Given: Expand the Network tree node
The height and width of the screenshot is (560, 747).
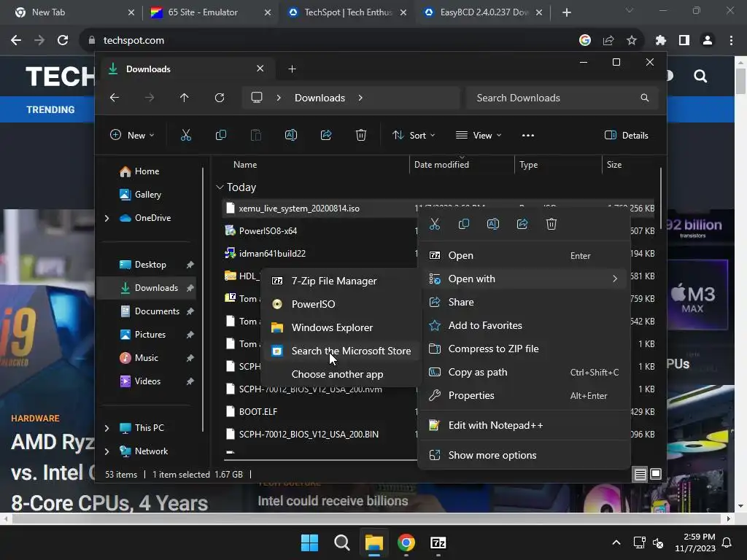Looking at the screenshot, I should [107, 451].
